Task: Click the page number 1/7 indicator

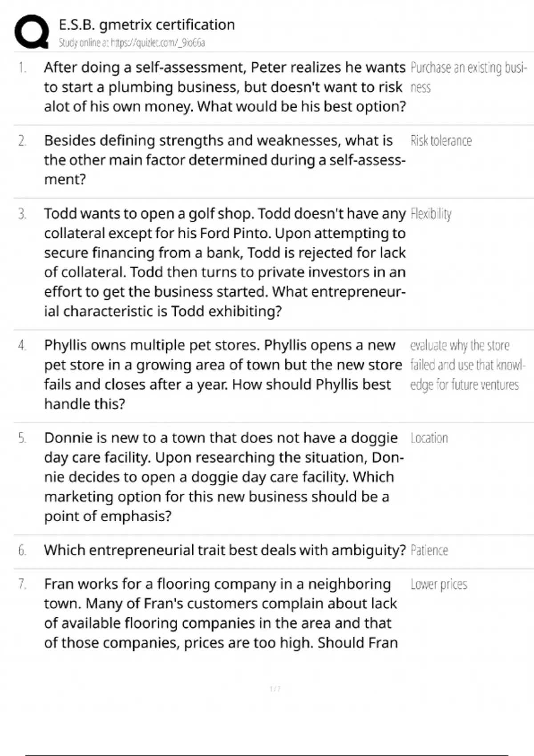Action: (x=275, y=689)
